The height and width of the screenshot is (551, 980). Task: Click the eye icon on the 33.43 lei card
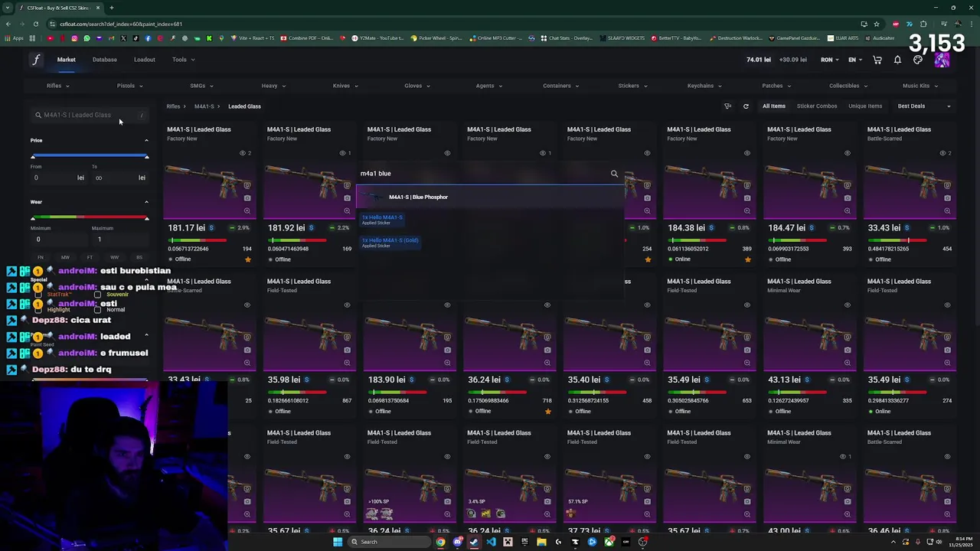943,153
